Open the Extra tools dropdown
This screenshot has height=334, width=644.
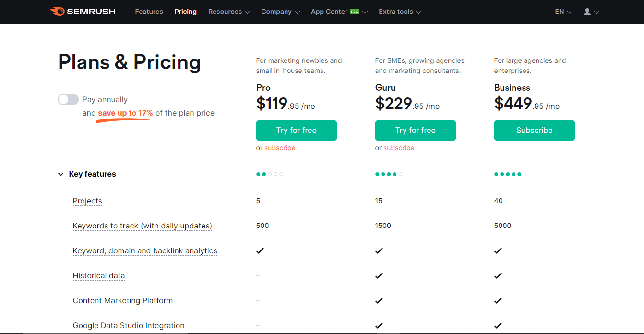[x=400, y=12]
